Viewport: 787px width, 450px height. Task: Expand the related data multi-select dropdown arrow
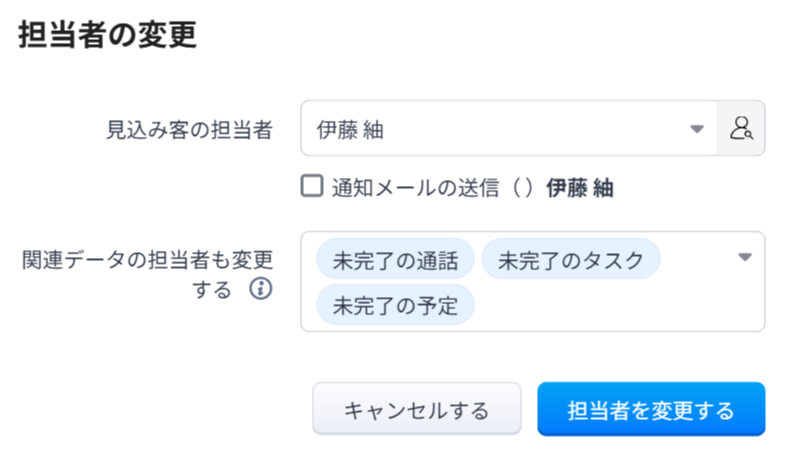[744, 258]
